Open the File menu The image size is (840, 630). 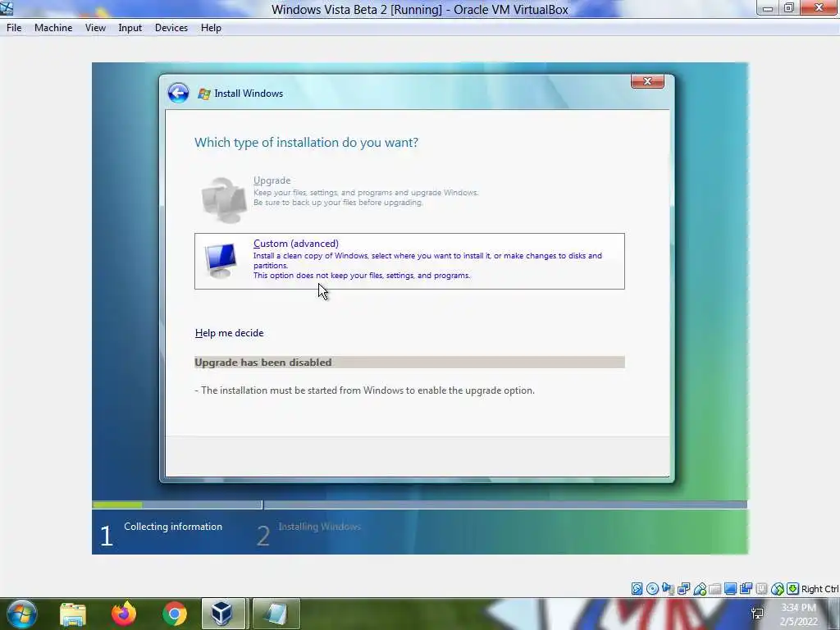(x=14, y=28)
